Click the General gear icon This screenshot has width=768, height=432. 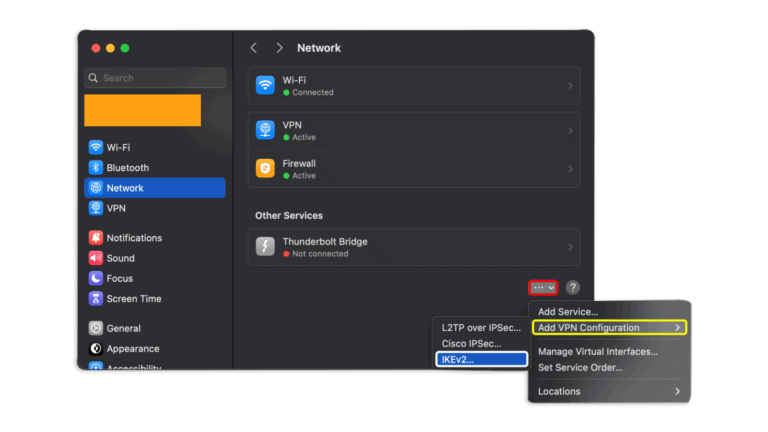(x=96, y=328)
